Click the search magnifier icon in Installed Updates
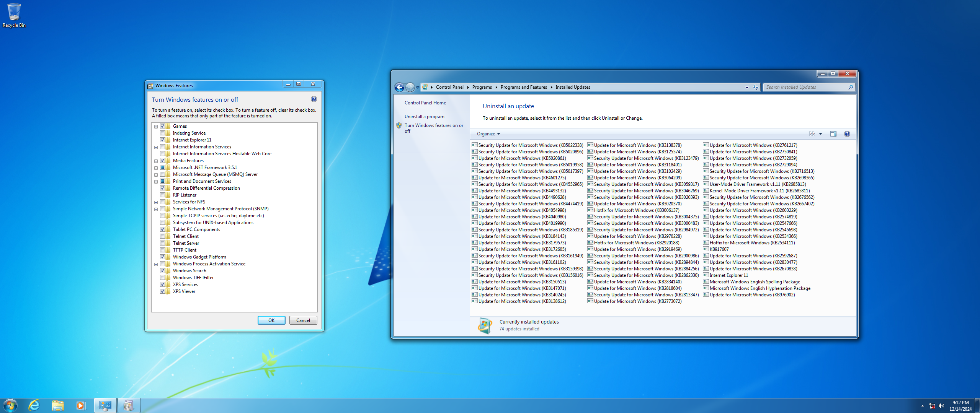The image size is (980, 413). [x=851, y=87]
